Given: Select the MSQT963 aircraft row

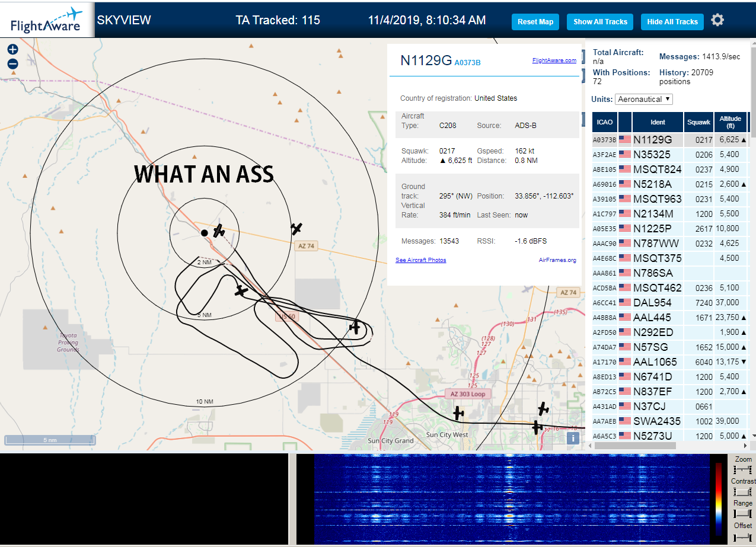Looking at the screenshot, I should pyautogui.click(x=670, y=199).
